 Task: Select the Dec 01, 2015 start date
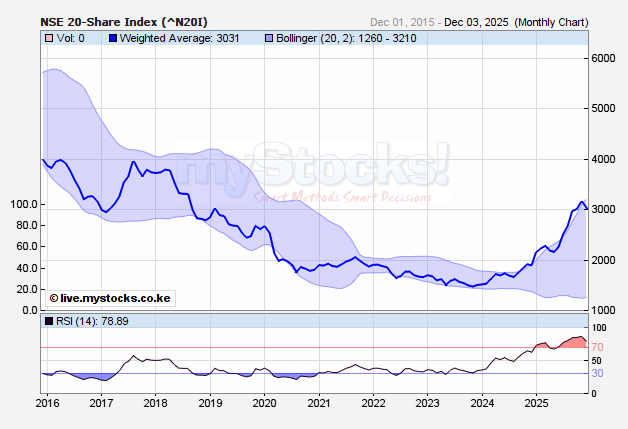tap(403, 21)
